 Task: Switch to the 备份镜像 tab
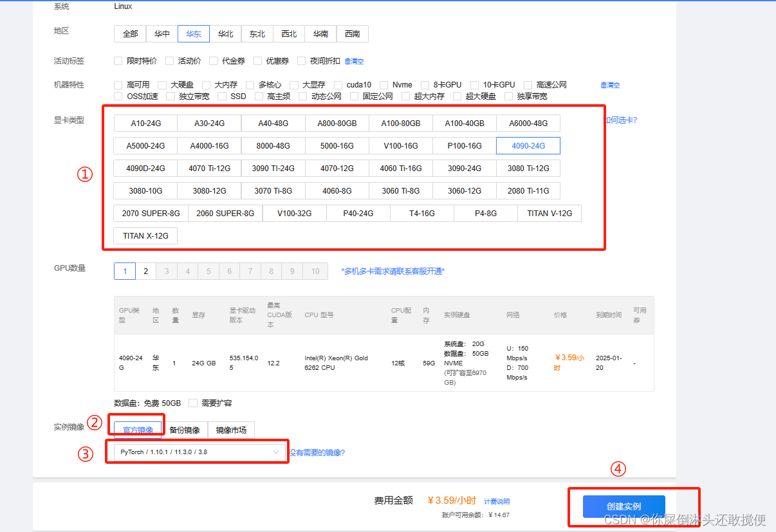(x=184, y=430)
